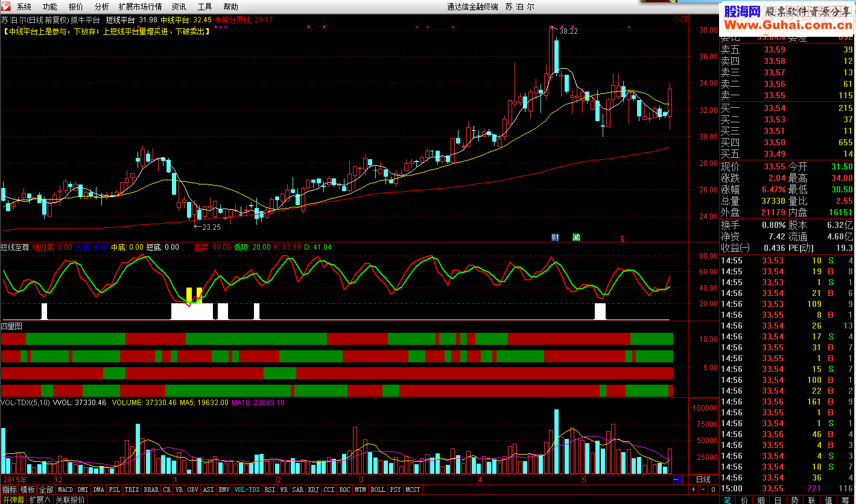This screenshot has height=504, width=856.
Task: Click the 0 reset button under 日线
Action: point(713,490)
